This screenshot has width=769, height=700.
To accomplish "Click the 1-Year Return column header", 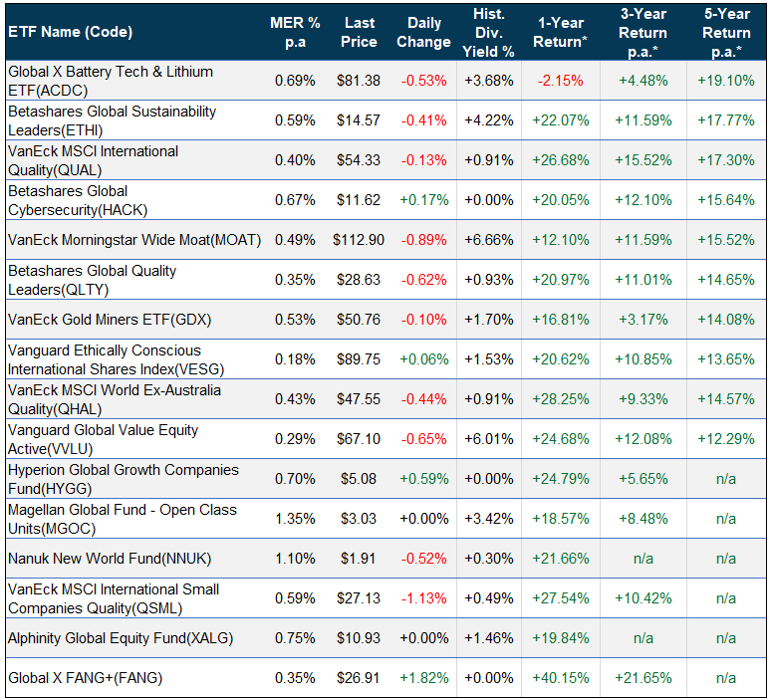I will click(x=560, y=32).
